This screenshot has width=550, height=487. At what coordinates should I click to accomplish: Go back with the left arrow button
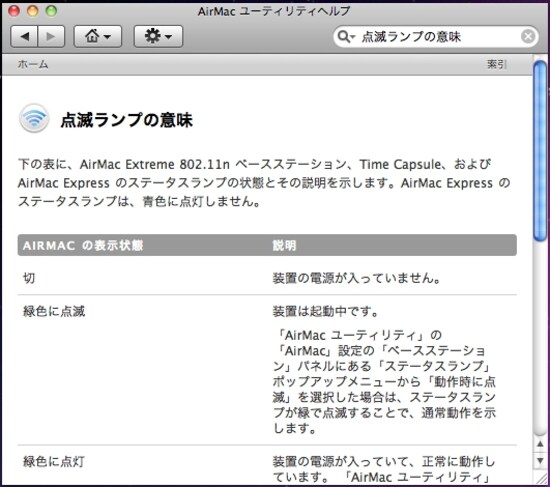[x=24, y=36]
